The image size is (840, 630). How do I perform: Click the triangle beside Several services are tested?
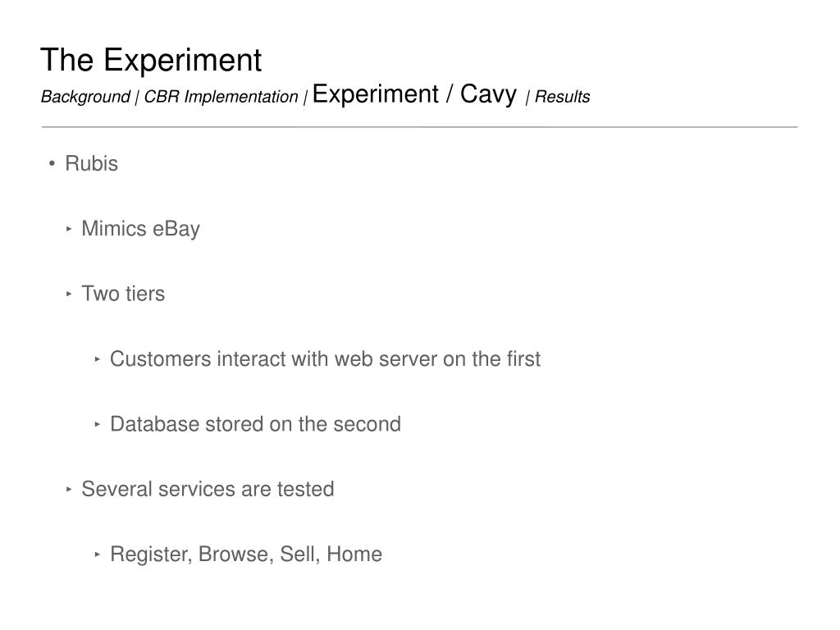[x=69, y=489]
